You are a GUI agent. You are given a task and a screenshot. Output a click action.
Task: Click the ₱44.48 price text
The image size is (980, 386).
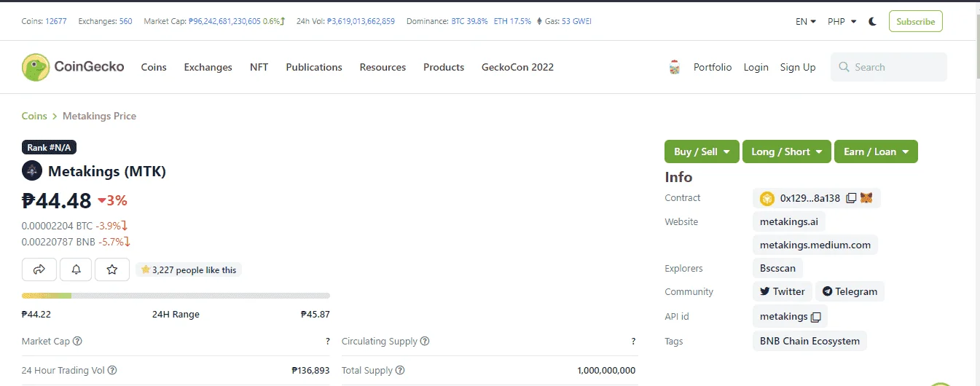click(x=57, y=200)
